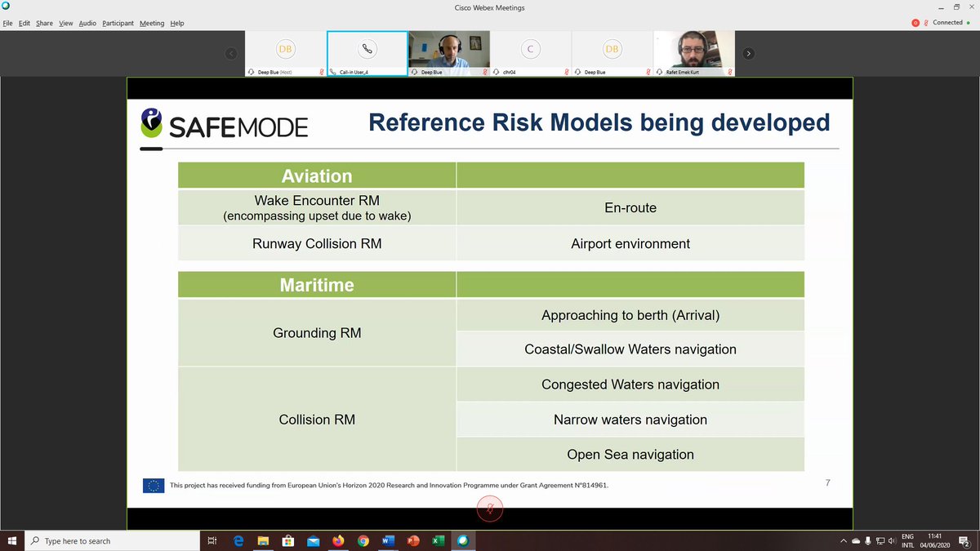Viewport: 980px width, 551px height.
Task: Click the OneDrive cloud tray icon
Action: tap(856, 540)
